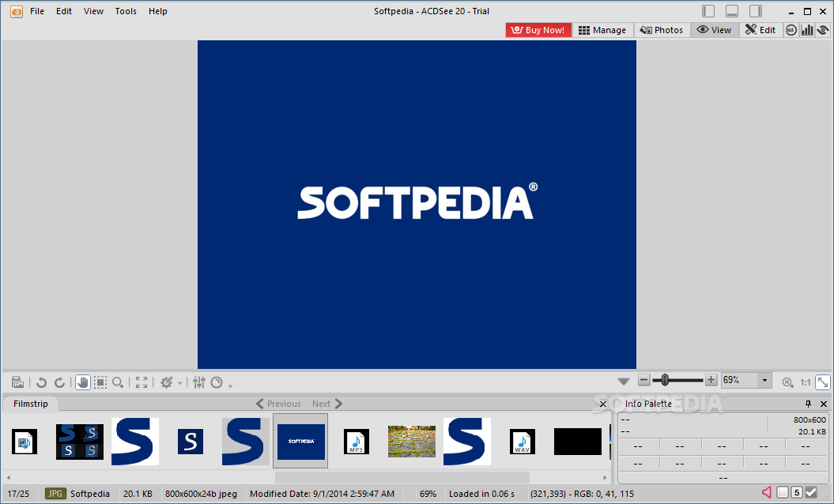Switch to View mode
This screenshot has height=504, width=834.
(715, 30)
